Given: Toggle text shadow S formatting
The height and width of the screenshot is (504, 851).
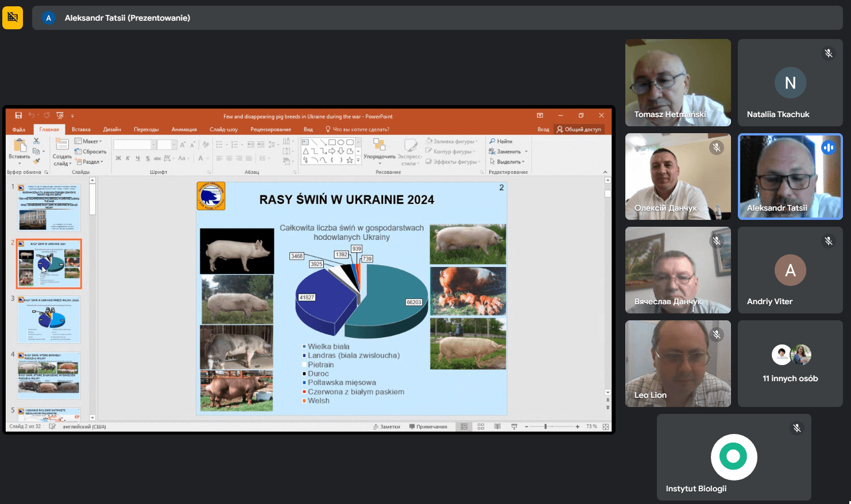Looking at the screenshot, I should pos(148,158).
